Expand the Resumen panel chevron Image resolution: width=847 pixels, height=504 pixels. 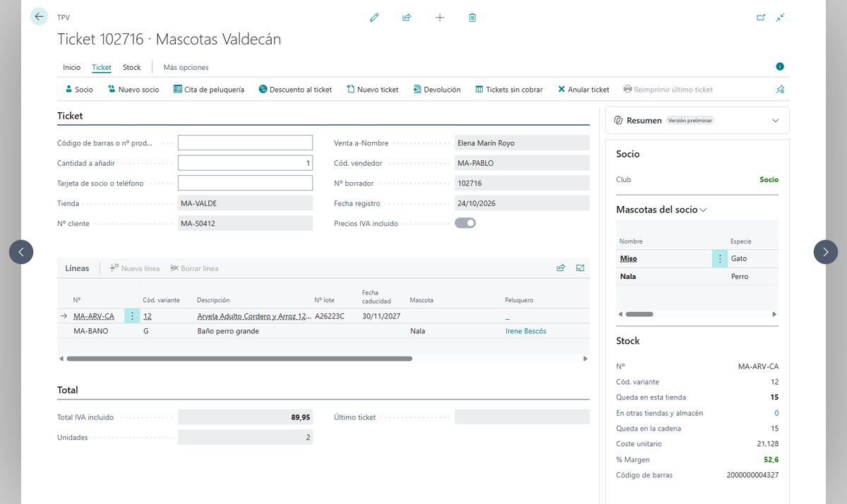coord(775,121)
